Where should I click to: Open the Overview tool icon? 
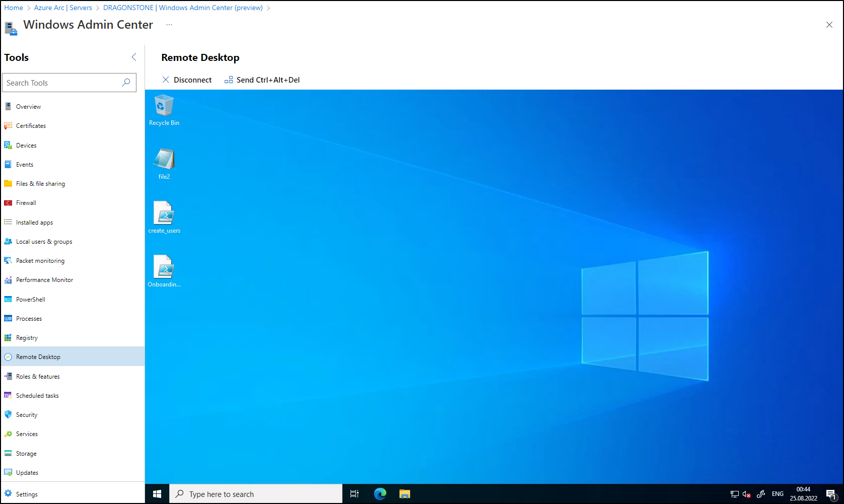point(8,106)
